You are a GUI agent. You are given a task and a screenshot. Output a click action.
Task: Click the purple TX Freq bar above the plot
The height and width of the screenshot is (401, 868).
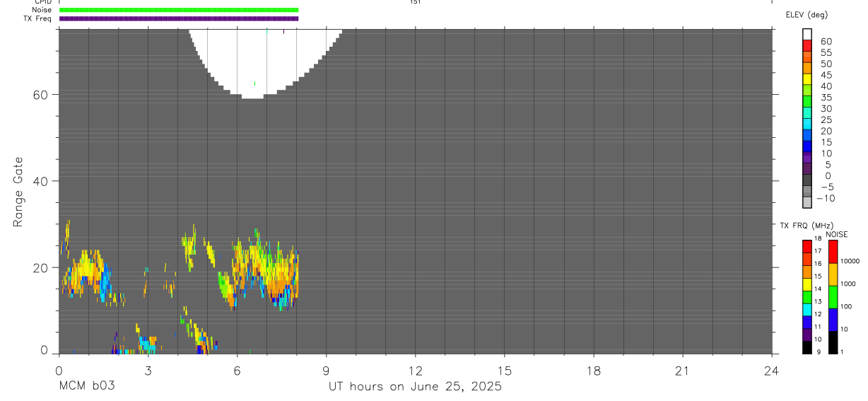[179, 18]
